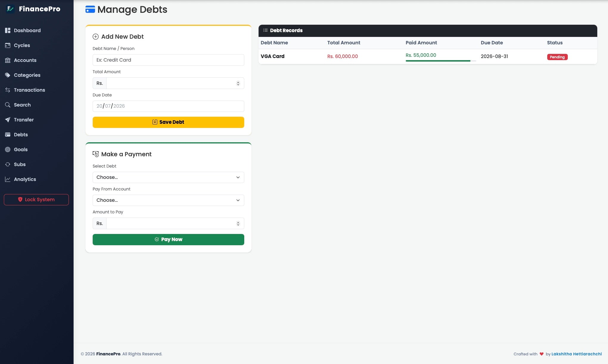Click the Rs. 60,000.00 total amount
608x364 pixels.
coord(343,56)
